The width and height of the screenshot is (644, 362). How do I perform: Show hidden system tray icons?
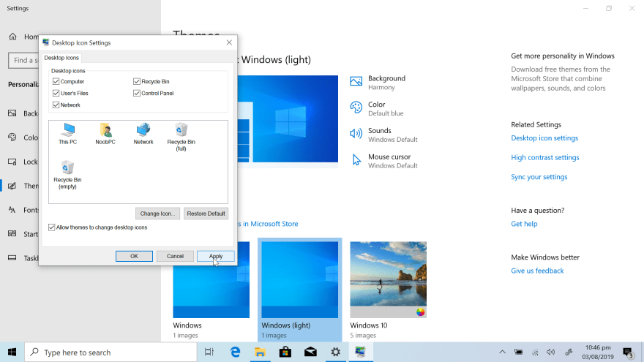tap(502, 352)
